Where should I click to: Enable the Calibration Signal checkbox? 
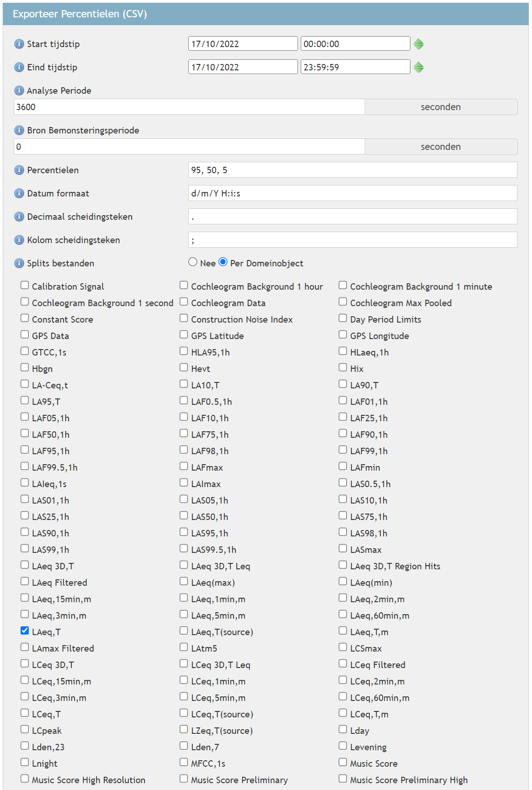(x=25, y=285)
